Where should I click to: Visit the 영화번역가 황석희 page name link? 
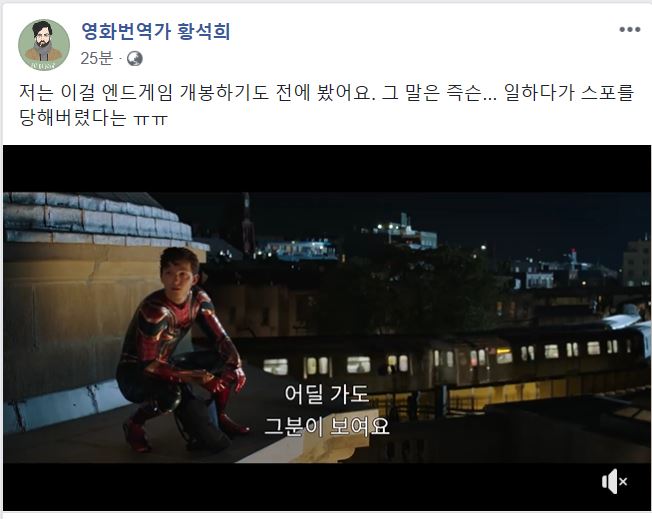[156, 31]
